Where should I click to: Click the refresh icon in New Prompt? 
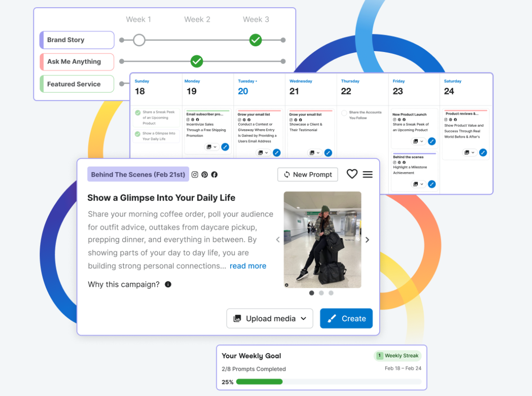pos(287,175)
